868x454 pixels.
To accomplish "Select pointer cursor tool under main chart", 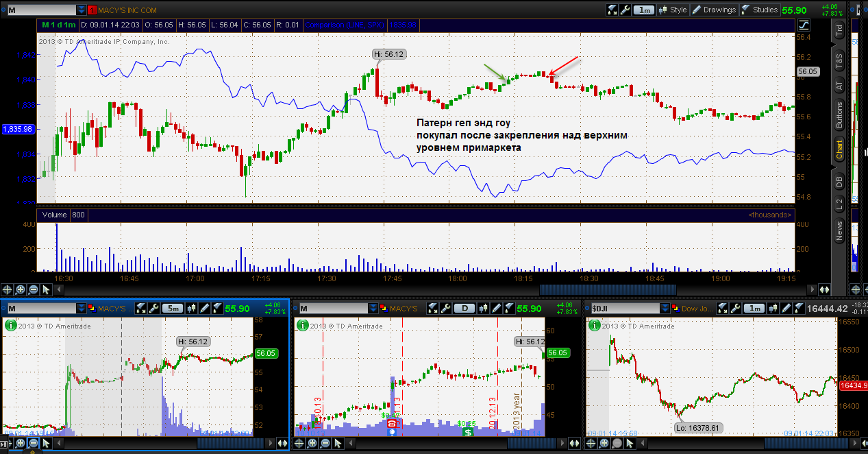I will click(x=45, y=289).
